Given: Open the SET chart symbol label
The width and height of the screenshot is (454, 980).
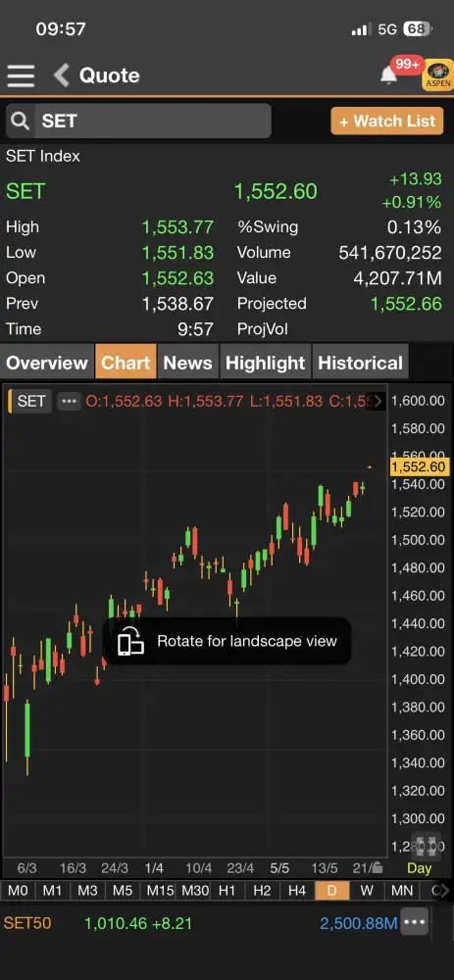Looking at the screenshot, I should pyautogui.click(x=30, y=401).
